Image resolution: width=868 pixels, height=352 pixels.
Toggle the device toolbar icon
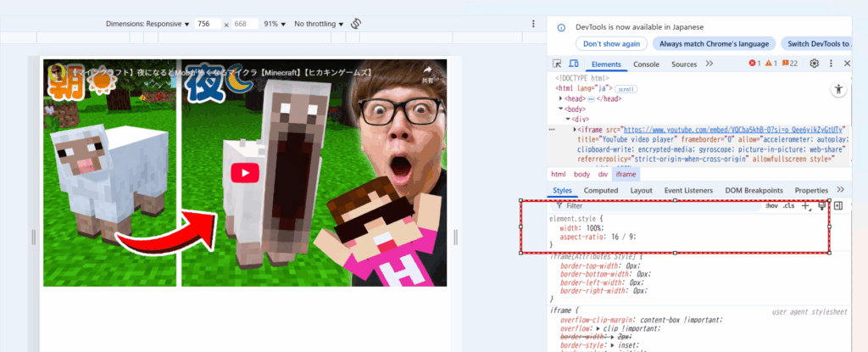pos(573,64)
